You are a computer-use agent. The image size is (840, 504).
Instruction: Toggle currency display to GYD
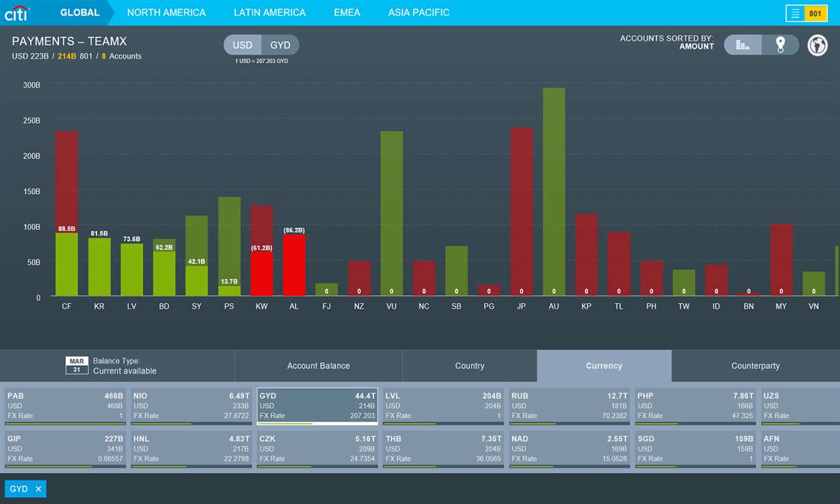pyautogui.click(x=281, y=45)
